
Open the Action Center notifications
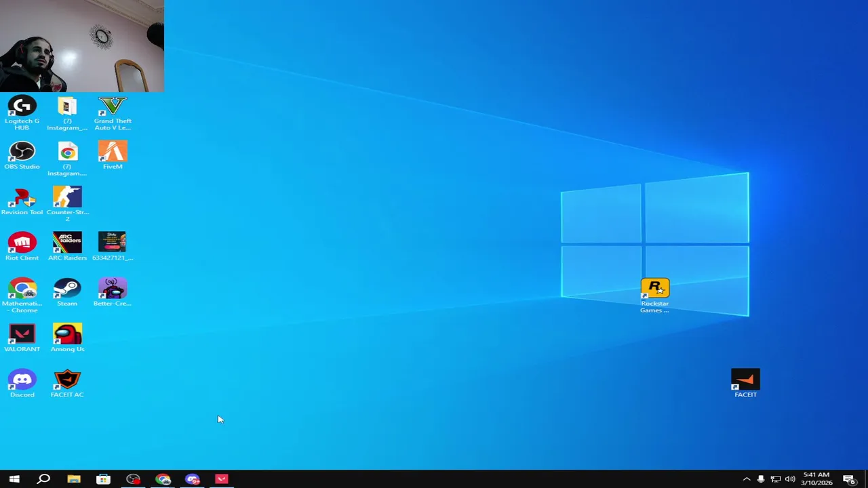(x=850, y=479)
